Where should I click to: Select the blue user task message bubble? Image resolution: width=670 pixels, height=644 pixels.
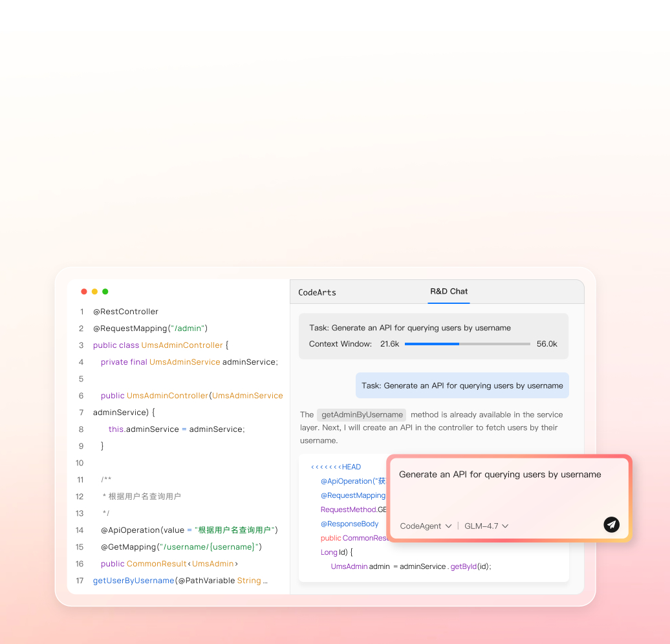point(462,385)
